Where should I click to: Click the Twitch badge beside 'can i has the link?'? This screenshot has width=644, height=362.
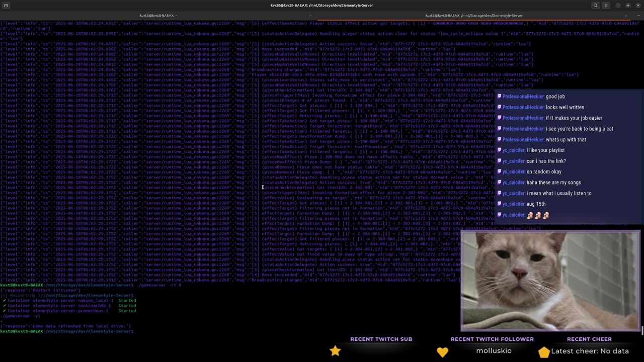(x=499, y=161)
